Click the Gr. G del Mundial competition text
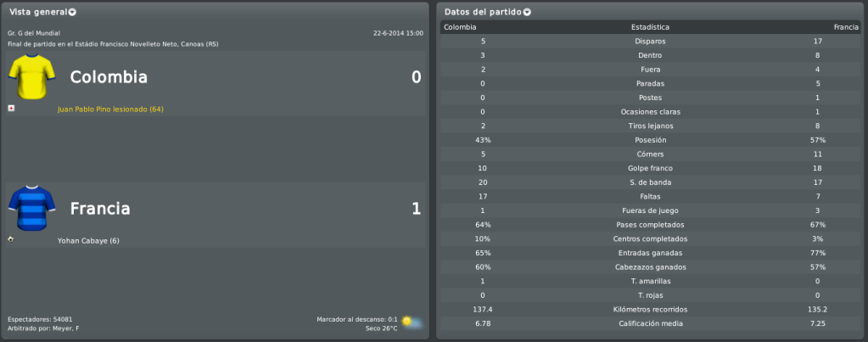The image size is (868, 342). pos(34,33)
